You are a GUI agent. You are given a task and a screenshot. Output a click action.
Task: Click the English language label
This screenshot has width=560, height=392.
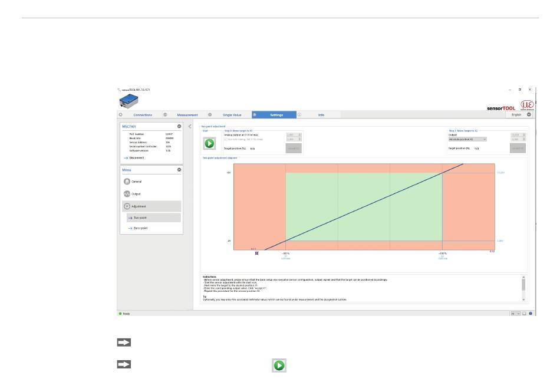[x=516, y=114]
